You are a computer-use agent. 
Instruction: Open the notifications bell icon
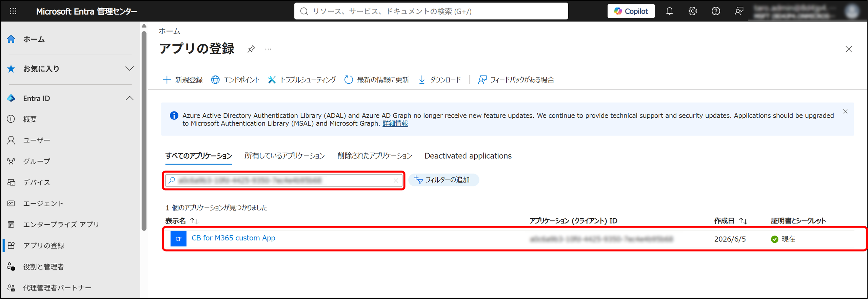tap(669, 11)
